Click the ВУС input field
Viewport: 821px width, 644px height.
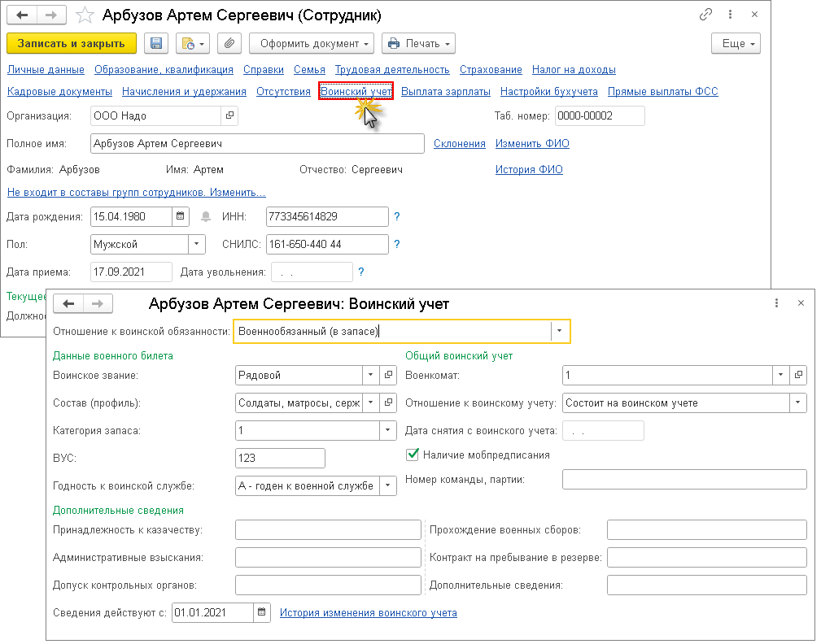[x=279, y=459]
